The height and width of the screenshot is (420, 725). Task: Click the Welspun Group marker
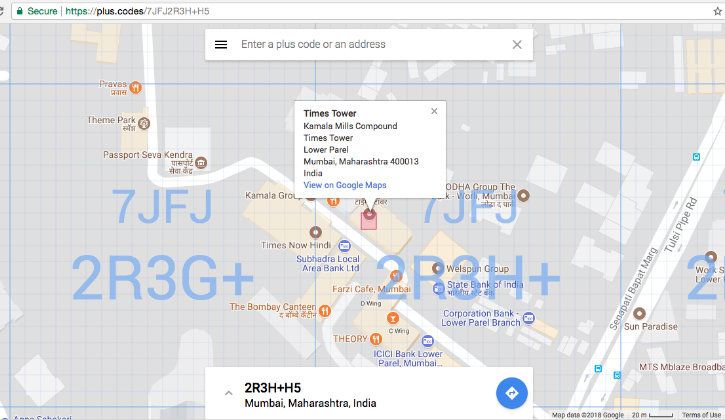pyautogui.click(x=437, y=268)
